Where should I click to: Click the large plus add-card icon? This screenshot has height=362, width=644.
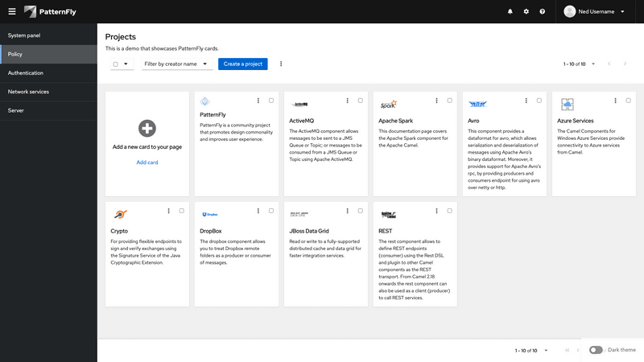pos(147,128)
